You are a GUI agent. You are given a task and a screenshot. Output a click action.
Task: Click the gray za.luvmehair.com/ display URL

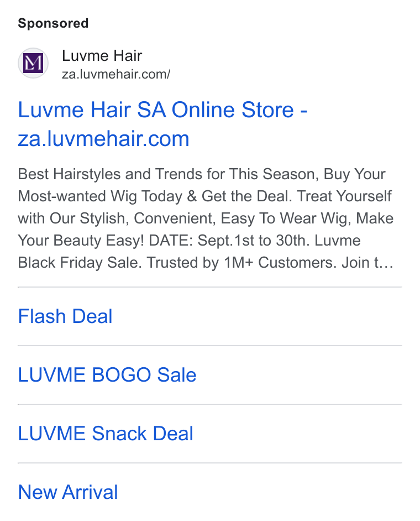point(116,74)
